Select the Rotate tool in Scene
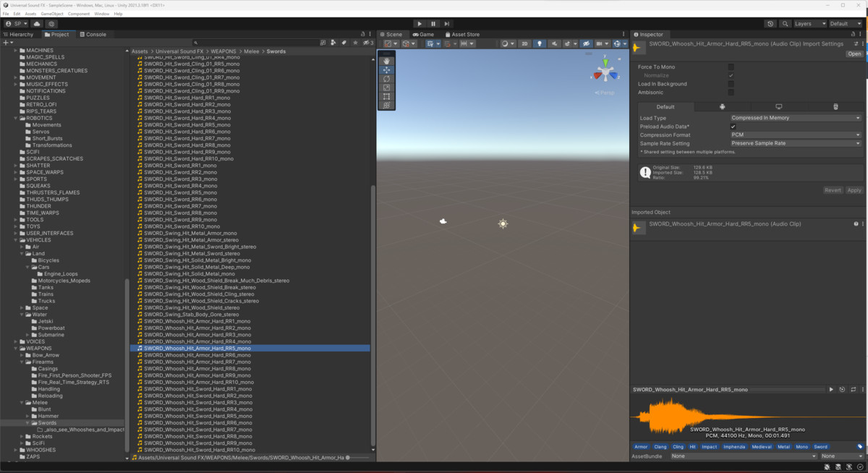This screenshot has height=473, width=868. point(387,79)
